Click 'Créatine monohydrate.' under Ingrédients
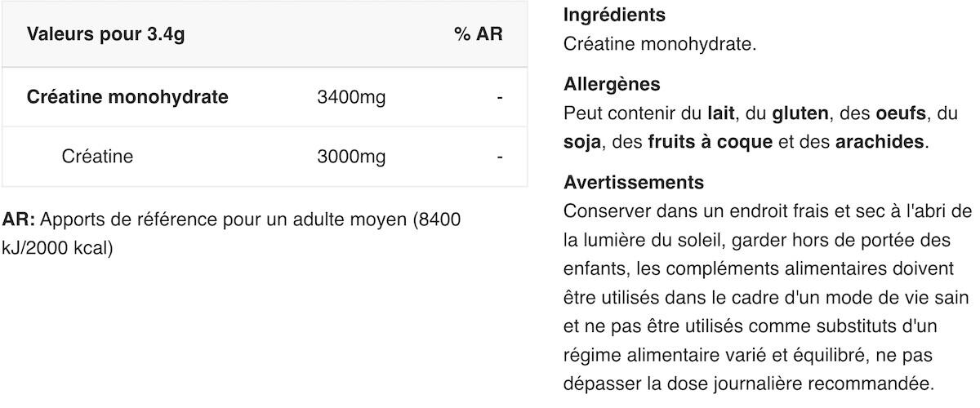Viewport: 980px width, 408px height. (x=660, y=43)
